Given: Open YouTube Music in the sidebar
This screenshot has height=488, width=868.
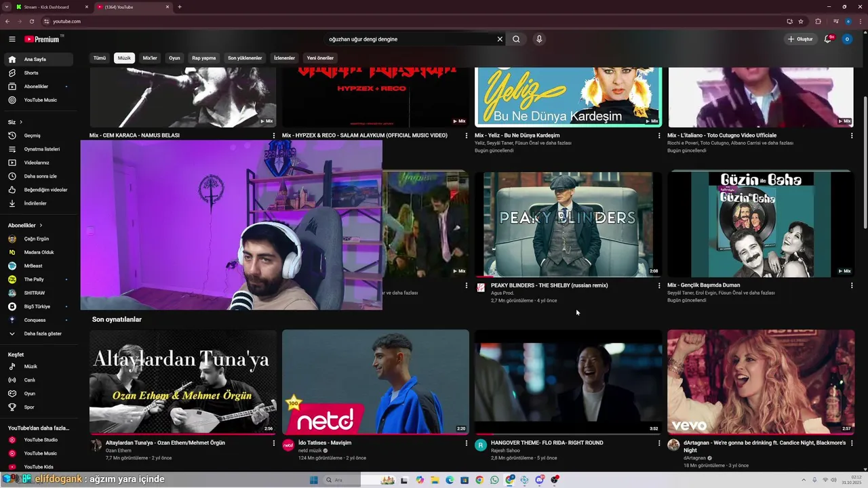Looking at the screenshot, I should tap(39, 100).
